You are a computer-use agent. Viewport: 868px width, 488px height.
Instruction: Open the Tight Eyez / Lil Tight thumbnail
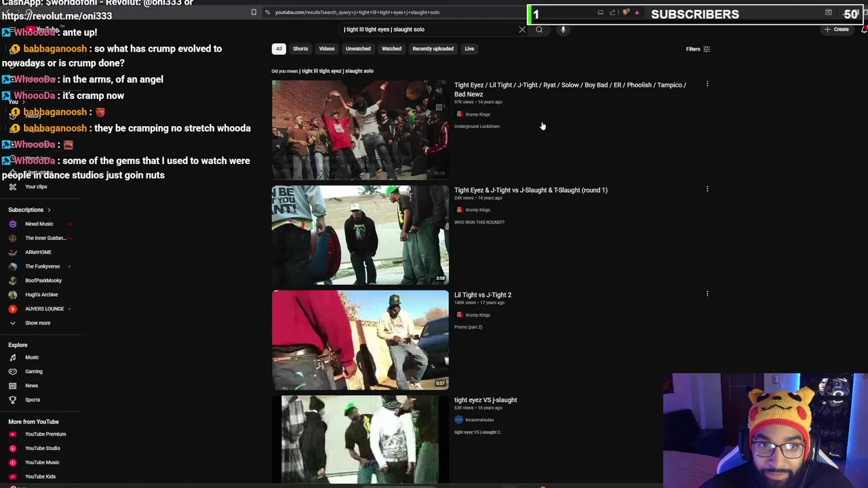pos(360,130)
